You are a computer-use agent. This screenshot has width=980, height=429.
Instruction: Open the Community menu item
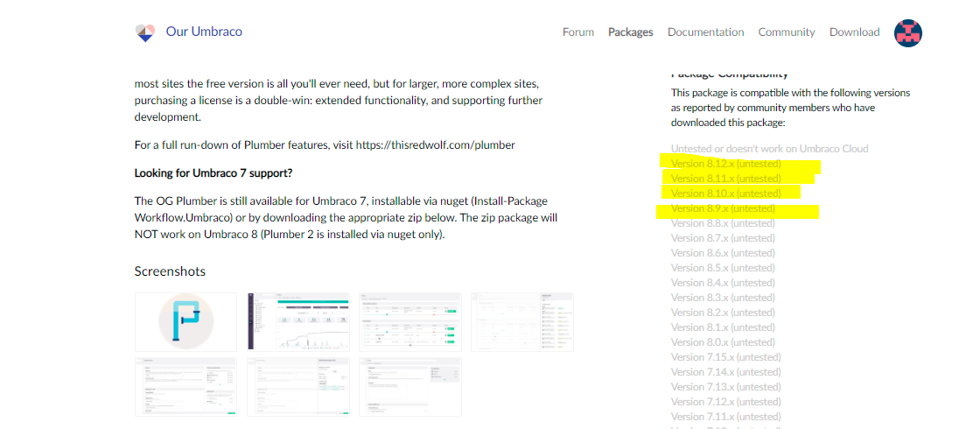click(x=787, y=32)
